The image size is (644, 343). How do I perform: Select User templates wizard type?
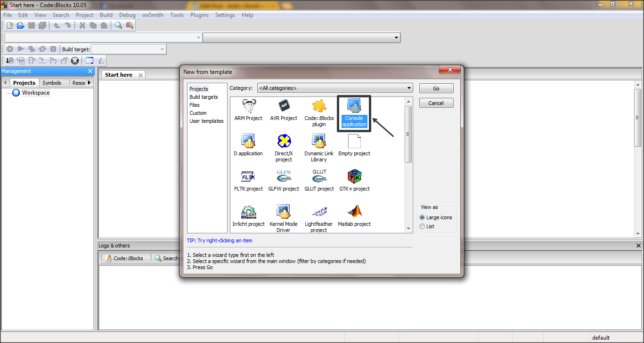click(x=206, y=121)
